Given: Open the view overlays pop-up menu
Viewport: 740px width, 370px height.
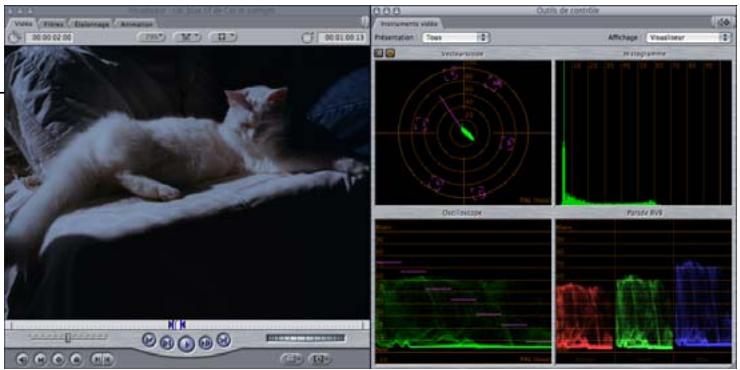Looking at the screenshot, I should (x=223, y=37).
